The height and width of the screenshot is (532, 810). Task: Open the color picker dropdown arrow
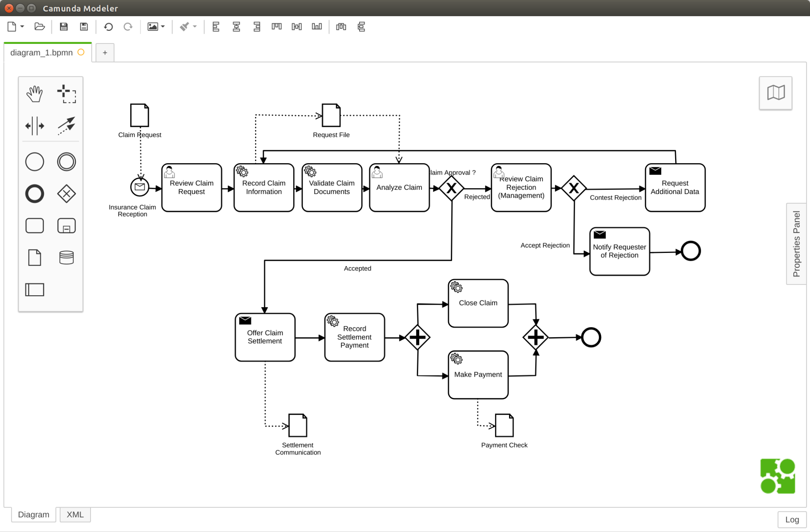coord(194,26)
